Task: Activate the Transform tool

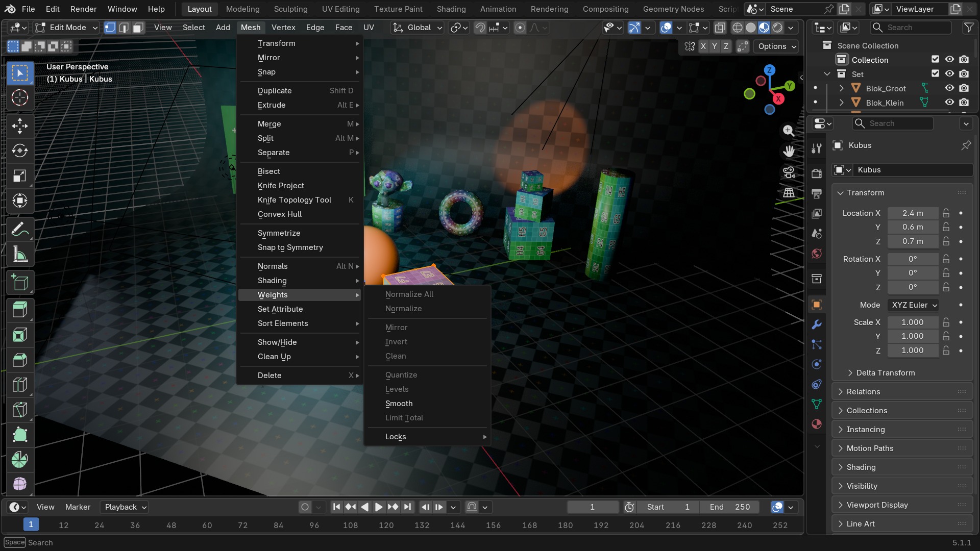Action: (x=20, y=201)
